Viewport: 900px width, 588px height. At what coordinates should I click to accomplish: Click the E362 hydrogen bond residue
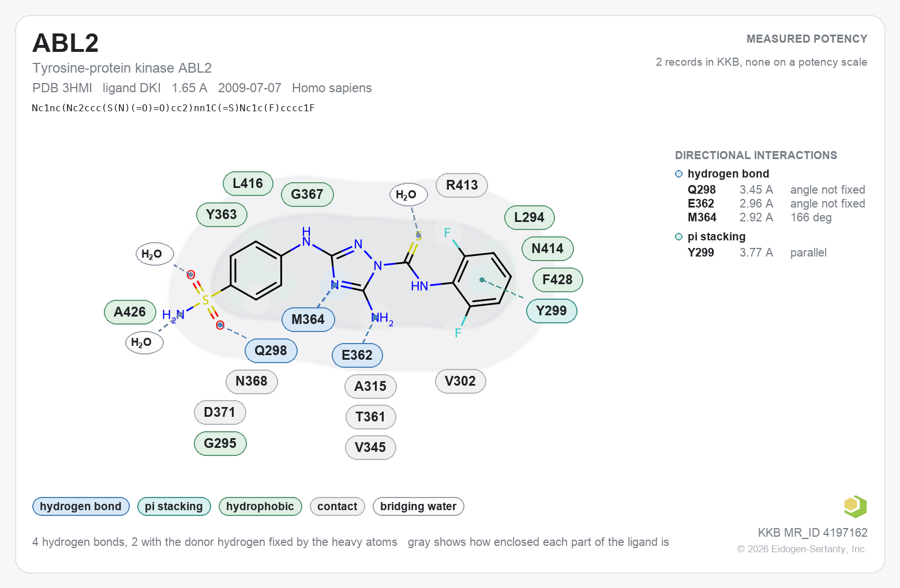(x=358, y=356)
